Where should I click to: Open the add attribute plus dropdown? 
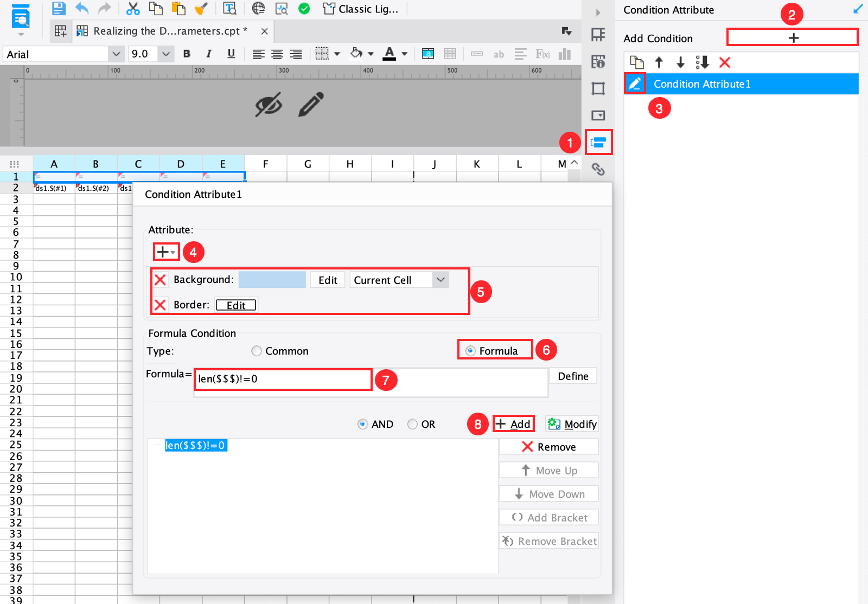[x=165, y=252]
